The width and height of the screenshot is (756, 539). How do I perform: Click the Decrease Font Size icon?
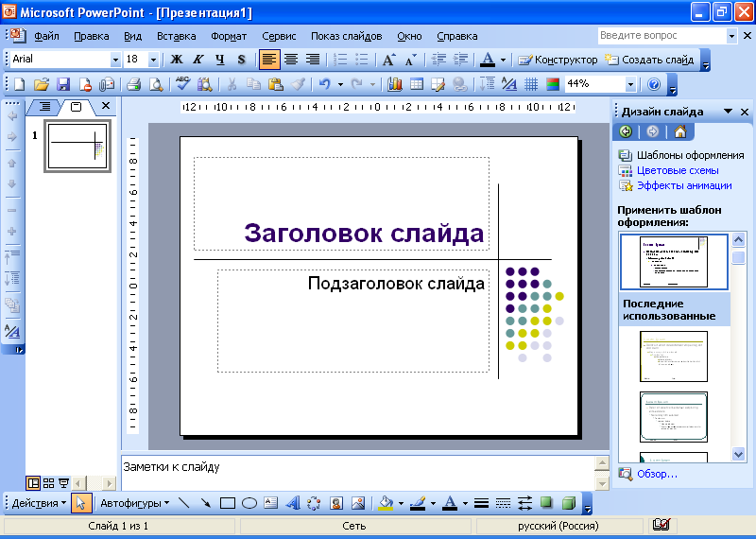pos(410,60)
